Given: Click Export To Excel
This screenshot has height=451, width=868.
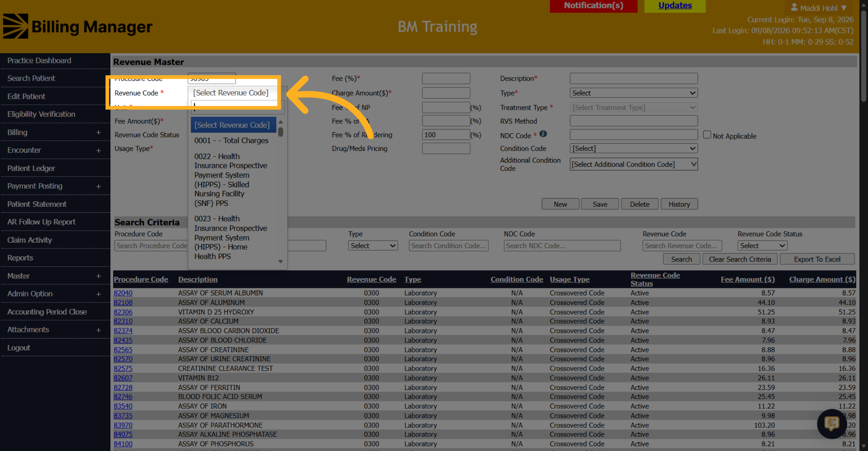Looking at the screenshot, I should point(817,259).
